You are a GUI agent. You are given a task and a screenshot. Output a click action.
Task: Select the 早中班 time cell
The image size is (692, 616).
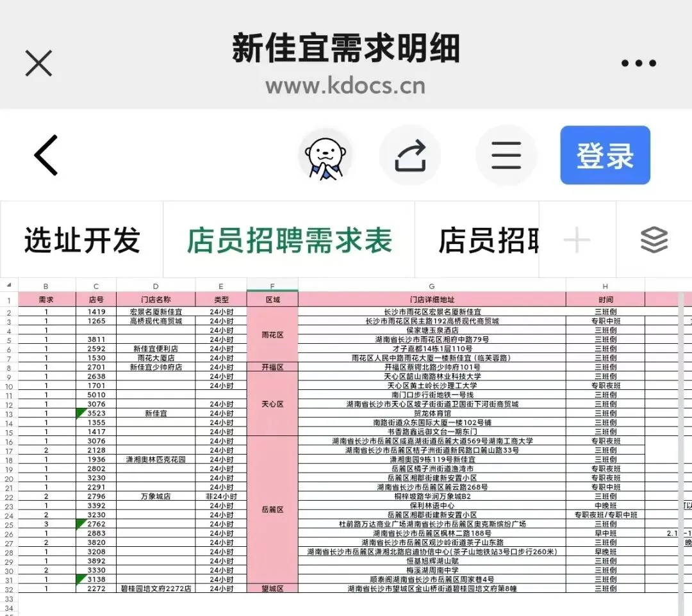[x=605, y=533]
